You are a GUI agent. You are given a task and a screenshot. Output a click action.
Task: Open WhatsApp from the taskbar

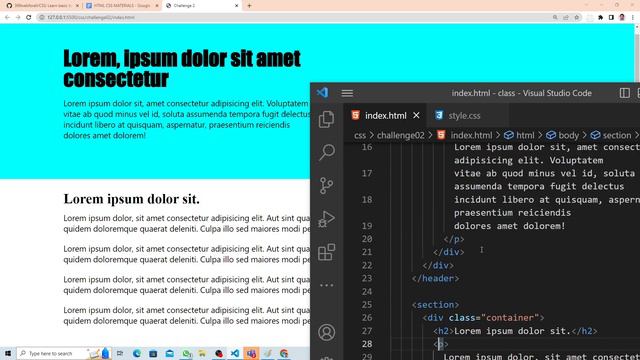point(187,353)
